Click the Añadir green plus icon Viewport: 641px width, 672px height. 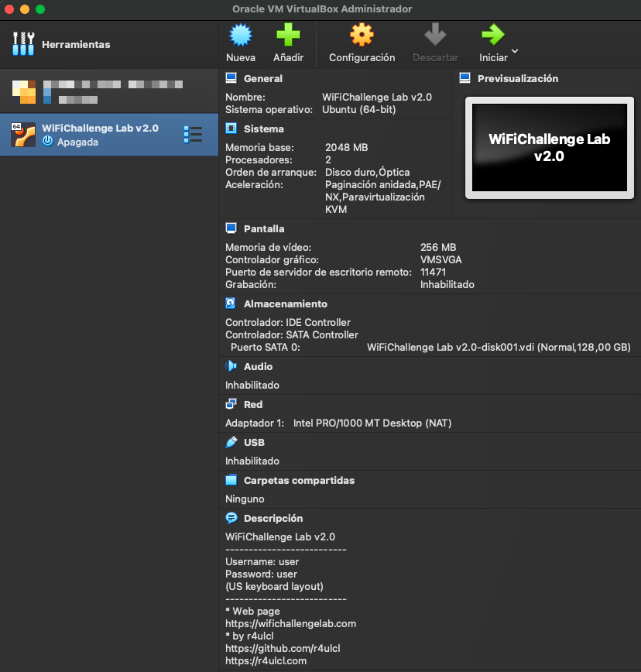[288, 35]
